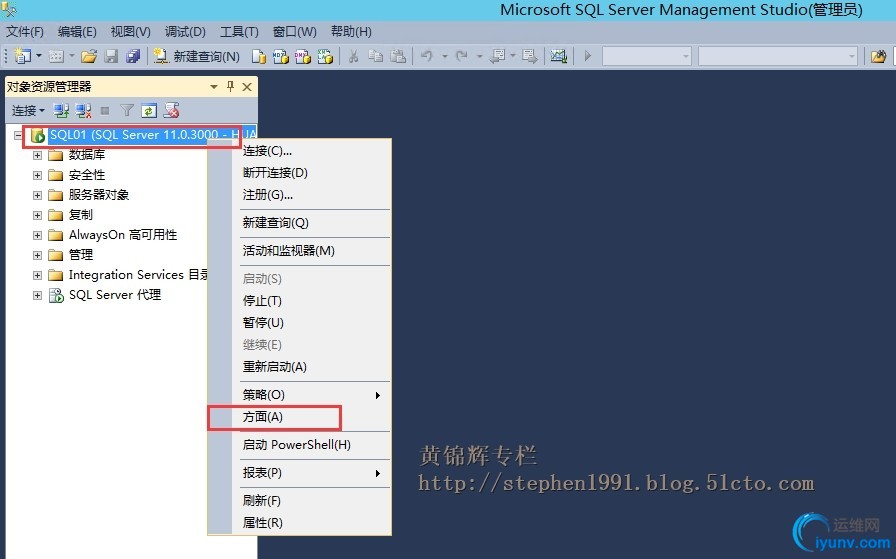Click the New Project toolbar icon
The width and height of the screenshot is (896, 559).
pyautogui.click(x=22, y=56)
